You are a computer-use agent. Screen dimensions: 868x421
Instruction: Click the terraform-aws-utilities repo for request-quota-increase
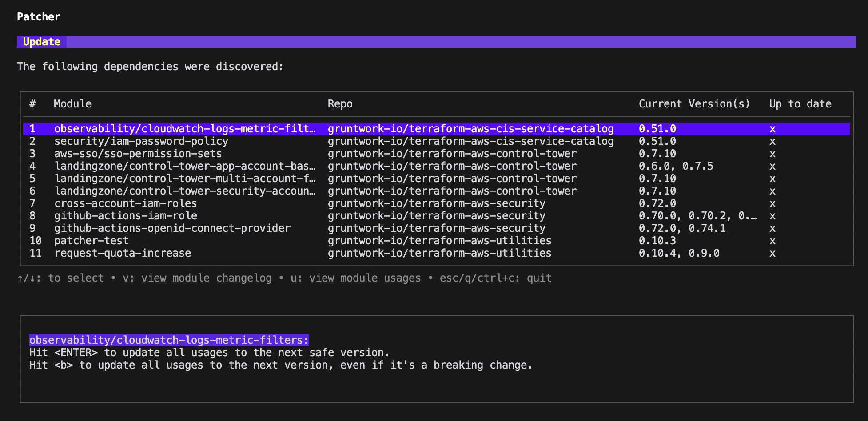point(440,253)
